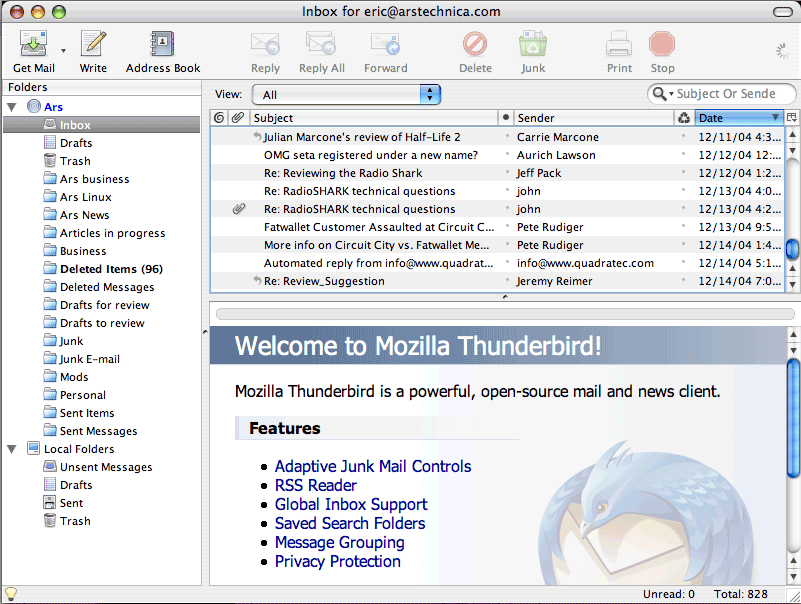Sort by junk status column header

click(684, 118)
